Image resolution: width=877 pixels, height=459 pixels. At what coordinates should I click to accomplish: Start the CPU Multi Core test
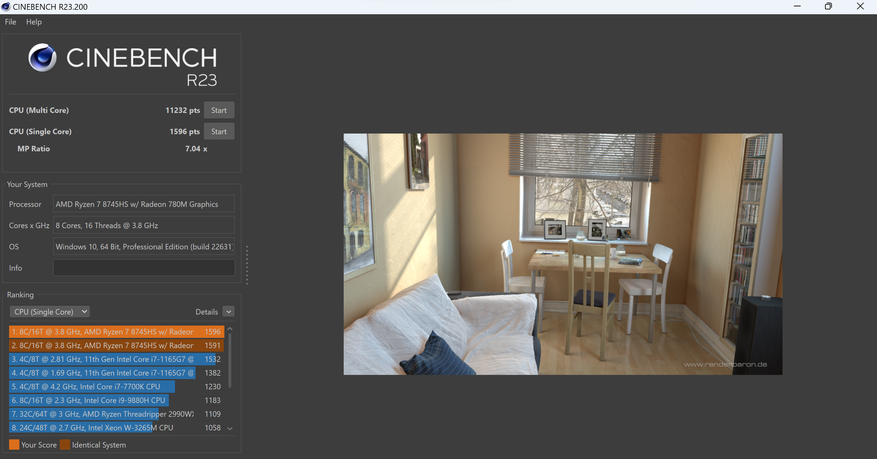pos(219,110)
